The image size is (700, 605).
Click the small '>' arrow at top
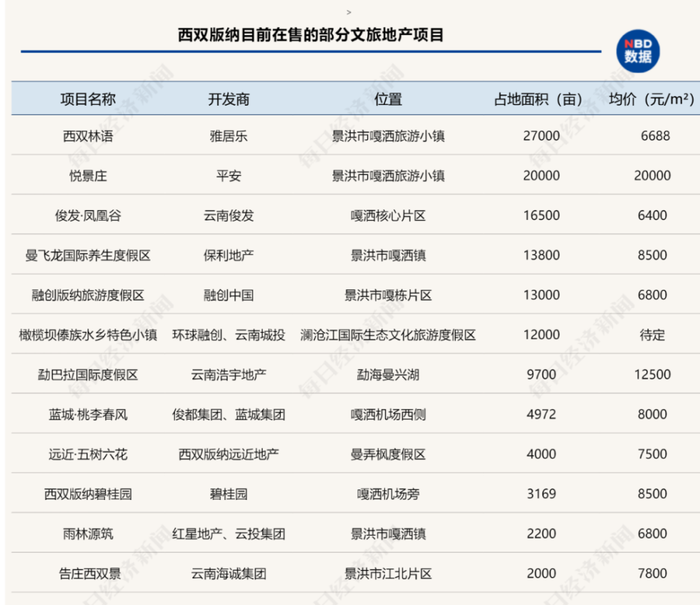[349, 13]
